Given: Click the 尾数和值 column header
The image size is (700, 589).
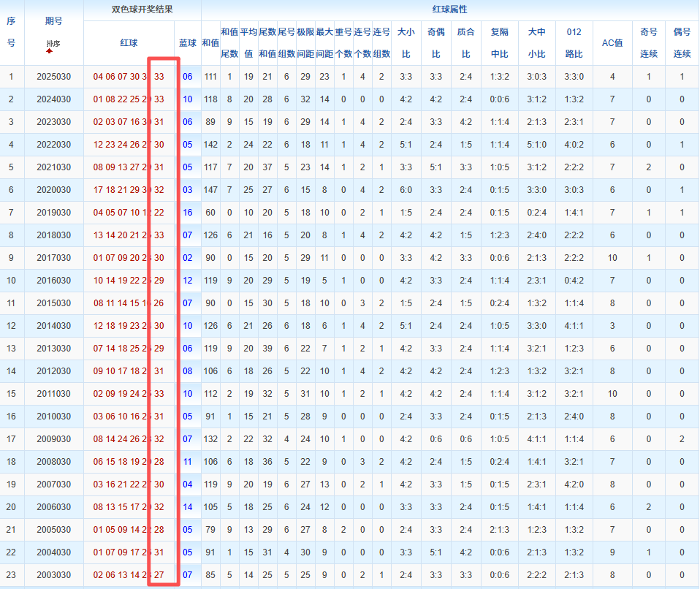Looking at the screenshot, I should coord(267,43).
